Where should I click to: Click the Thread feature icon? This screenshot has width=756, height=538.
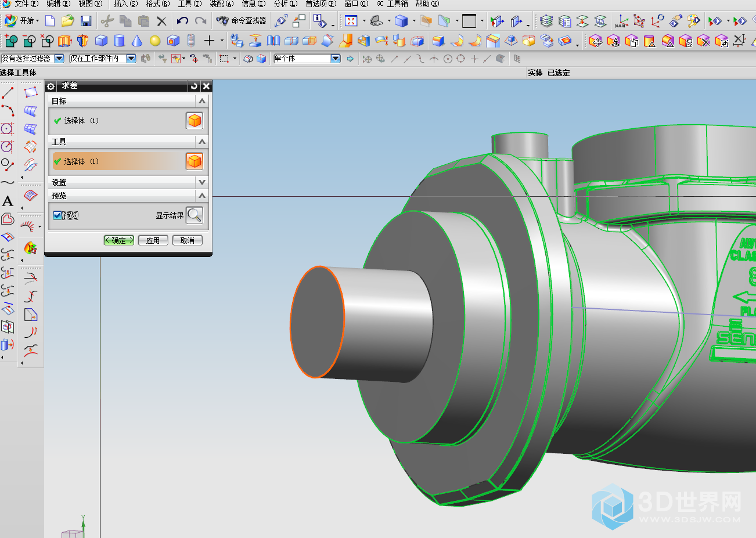point(191,41)
